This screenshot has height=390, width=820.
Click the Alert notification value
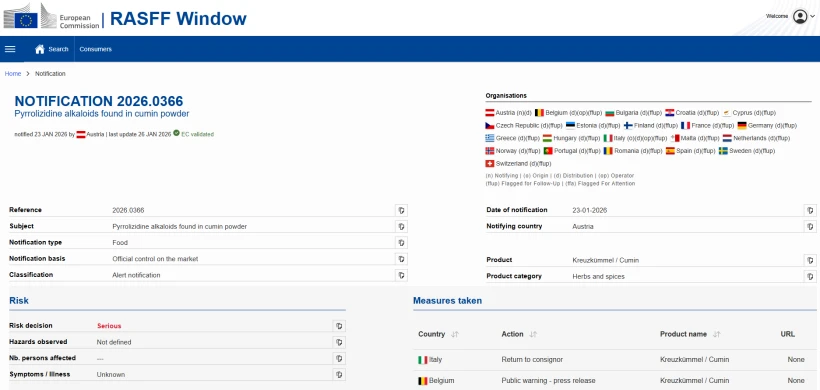[136, 275]
